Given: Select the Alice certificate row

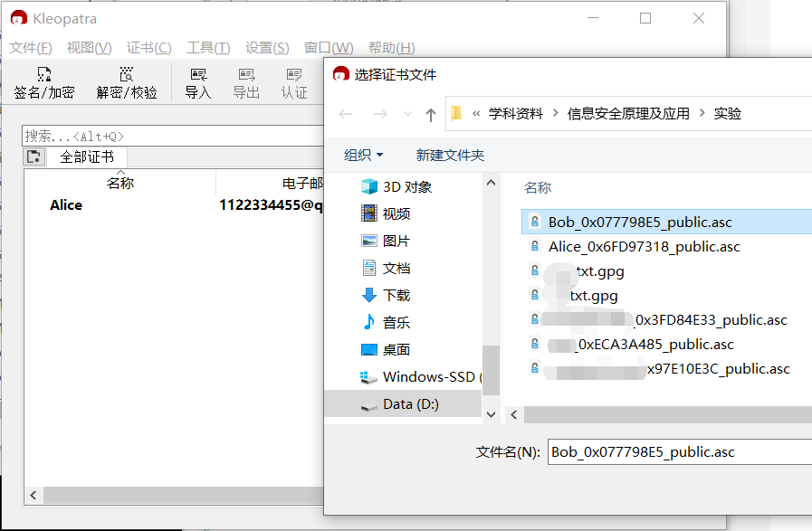Looking at the screenshot, I should 174,205.
